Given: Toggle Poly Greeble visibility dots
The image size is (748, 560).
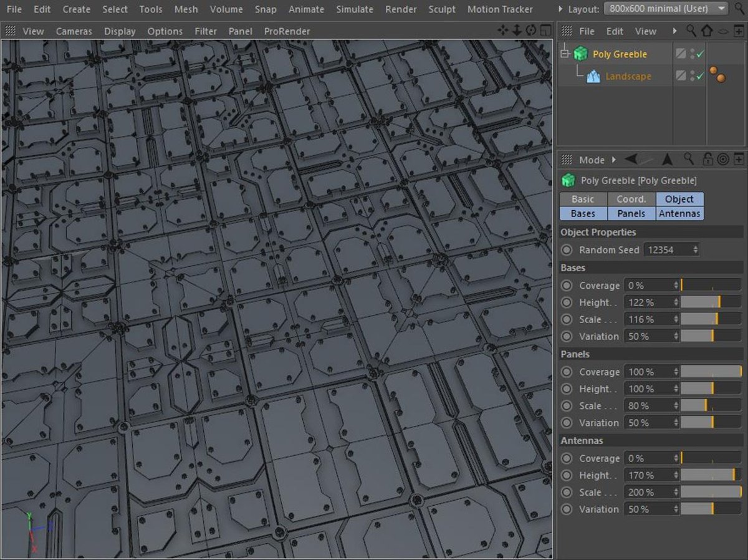Looking at the screenshot, I should click(x=693, y=54).
